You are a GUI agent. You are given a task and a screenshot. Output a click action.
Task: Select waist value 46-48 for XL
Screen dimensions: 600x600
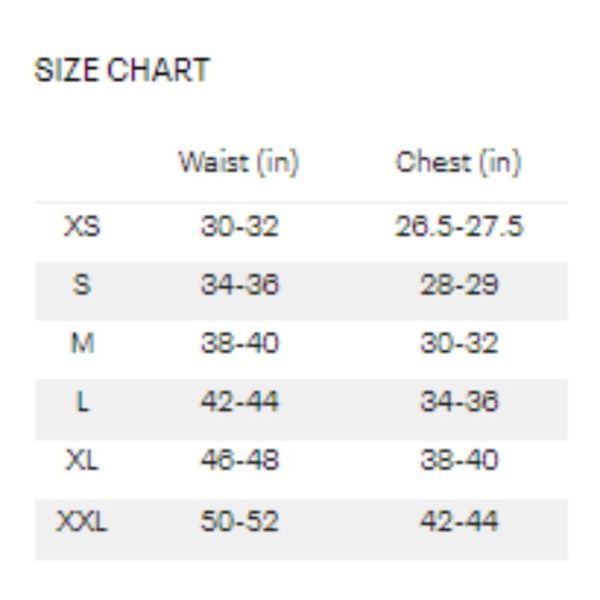[240, 460]
